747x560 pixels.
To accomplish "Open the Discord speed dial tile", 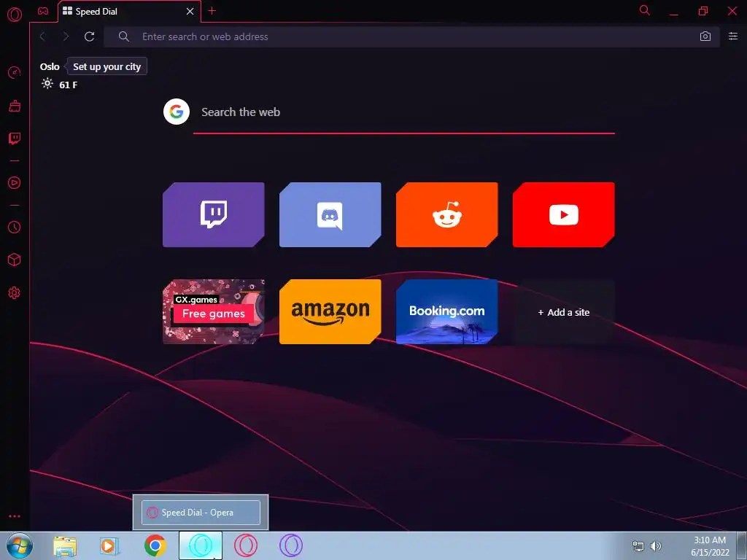I will pos(330,215).
